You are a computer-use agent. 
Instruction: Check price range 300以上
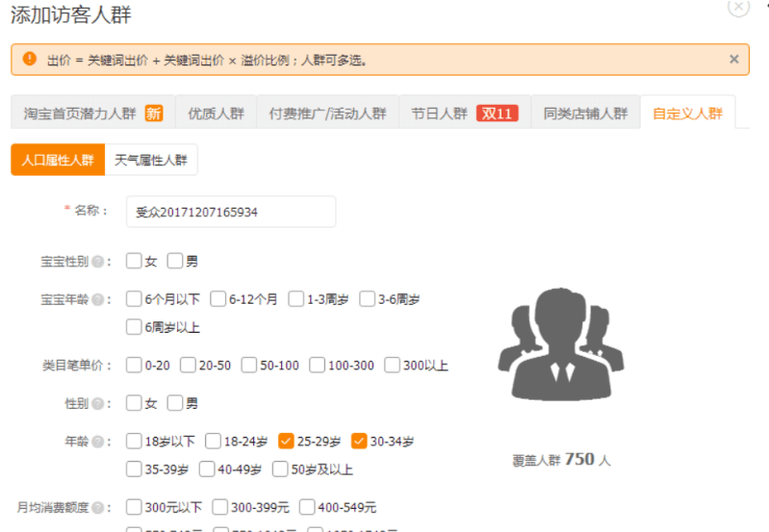tap(392, 365)
